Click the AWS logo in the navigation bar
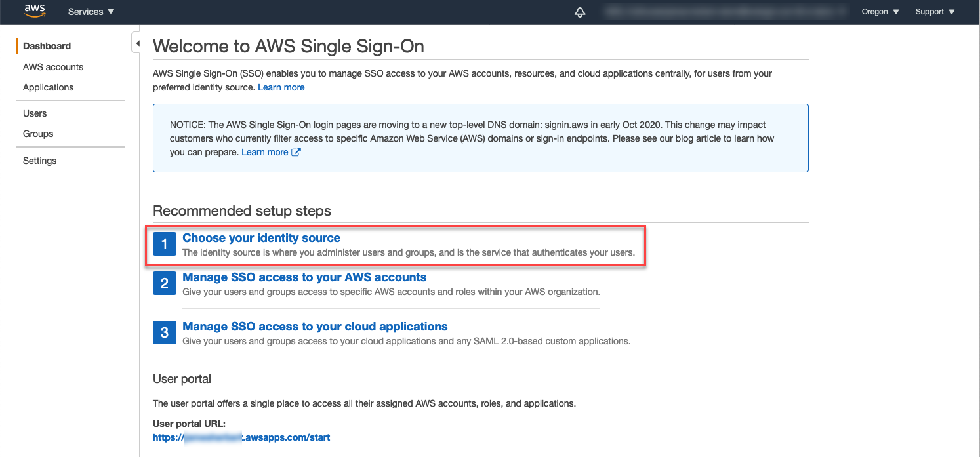The height and width of the screenshot is (457, 980). point(34,11)
